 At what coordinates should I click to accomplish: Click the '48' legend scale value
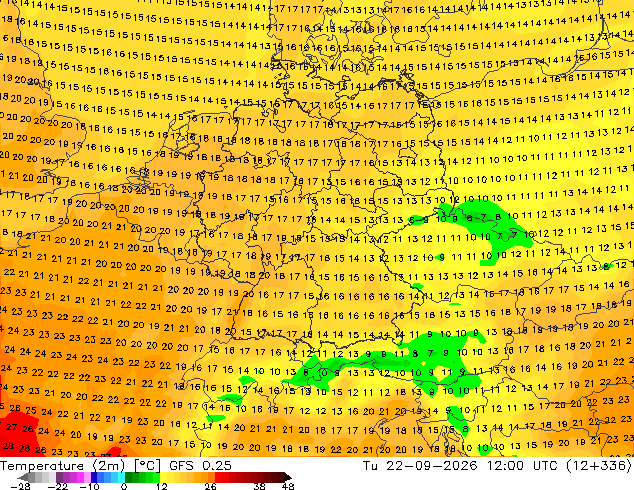coord(288,486)
